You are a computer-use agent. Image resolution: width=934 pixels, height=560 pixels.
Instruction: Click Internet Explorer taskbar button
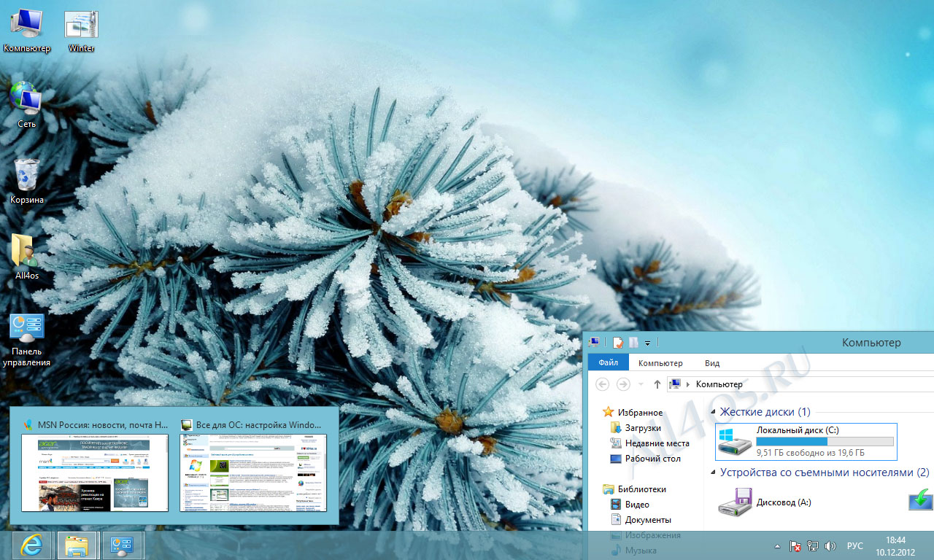[30, 545]
